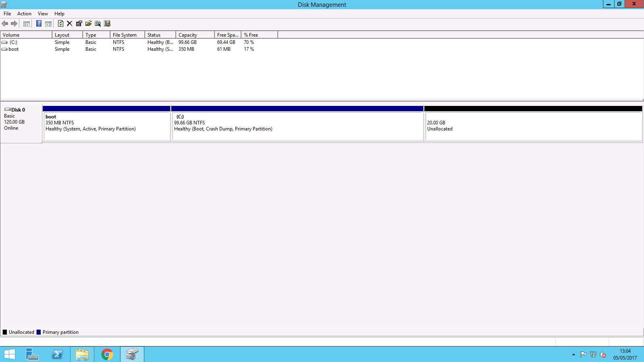Sort by the Layout column header

[x=67, y=35]
